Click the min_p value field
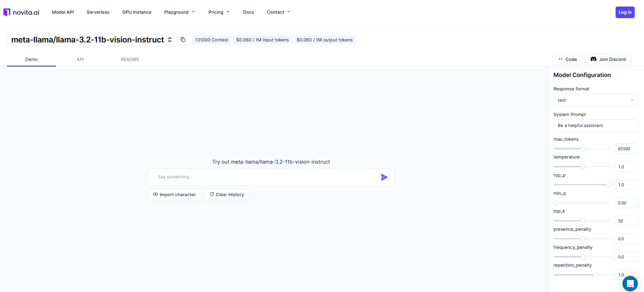 point(626,203)
